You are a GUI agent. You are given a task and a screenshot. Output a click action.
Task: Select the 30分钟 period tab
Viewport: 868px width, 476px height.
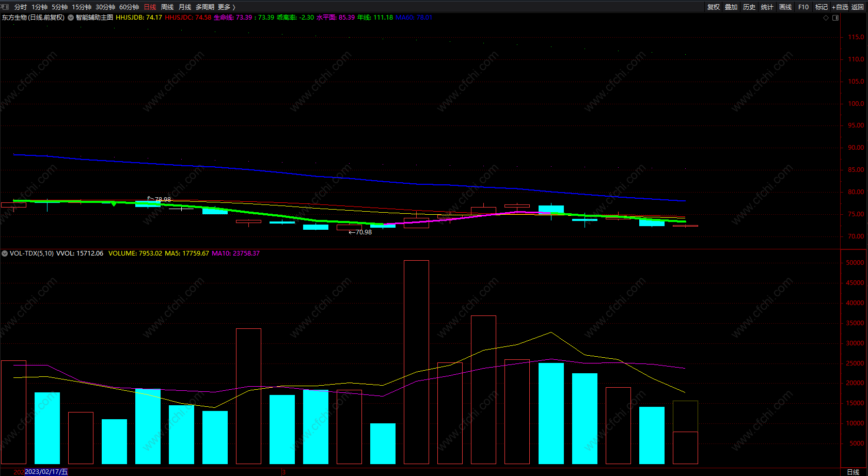point(105,7)
